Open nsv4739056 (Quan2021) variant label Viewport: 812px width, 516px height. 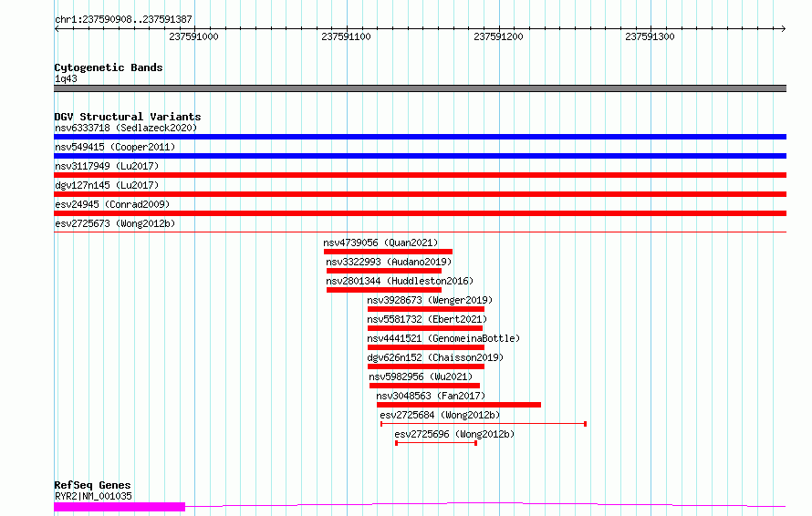point(380,243)
